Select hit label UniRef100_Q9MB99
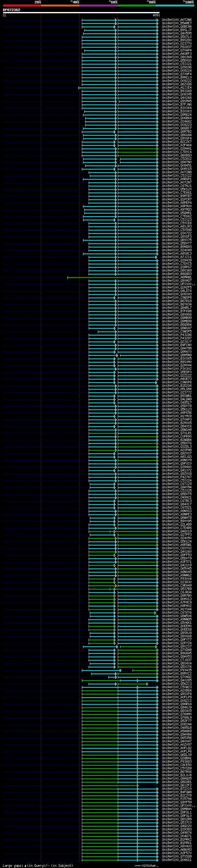This screenshot has width=197, height=868. (177, 318)
